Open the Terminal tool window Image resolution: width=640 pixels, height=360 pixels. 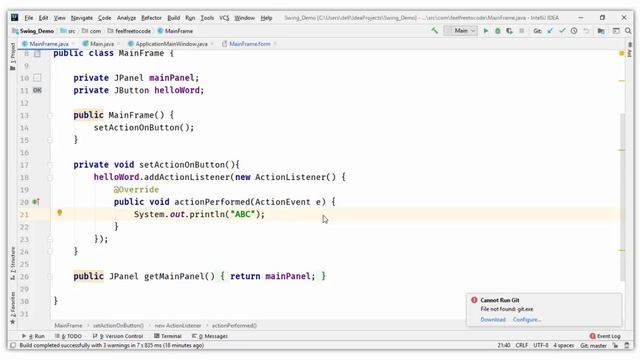coord(168,336)
